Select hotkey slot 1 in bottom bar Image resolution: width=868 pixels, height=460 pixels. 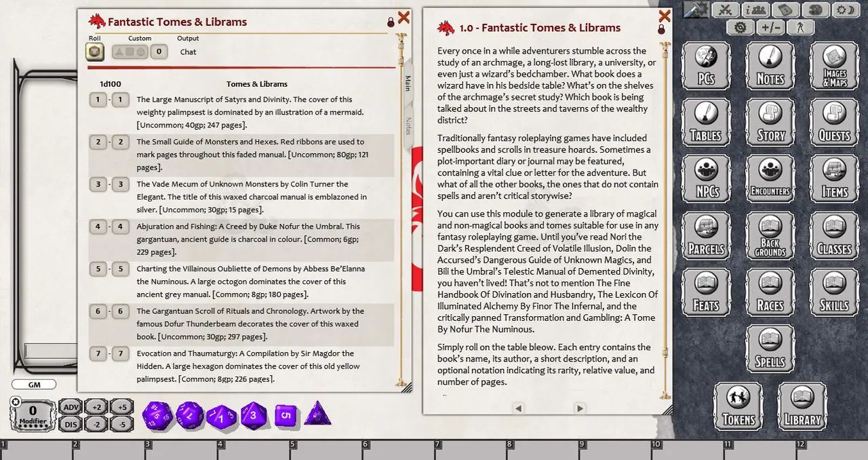tap(36, 451)
